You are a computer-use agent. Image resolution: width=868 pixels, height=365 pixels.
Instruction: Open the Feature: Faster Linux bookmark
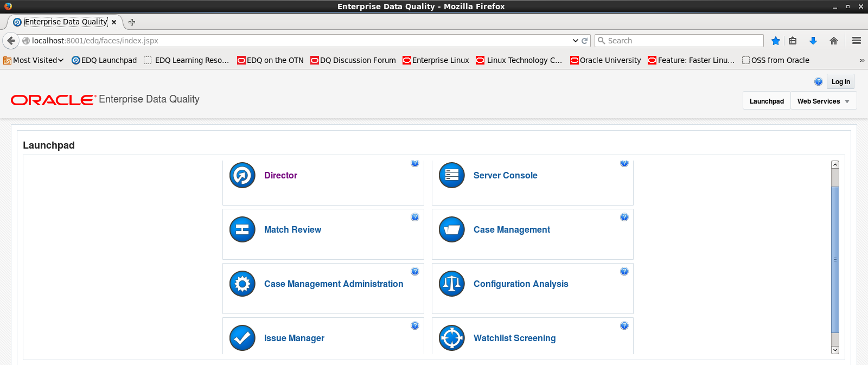point(691,60)
